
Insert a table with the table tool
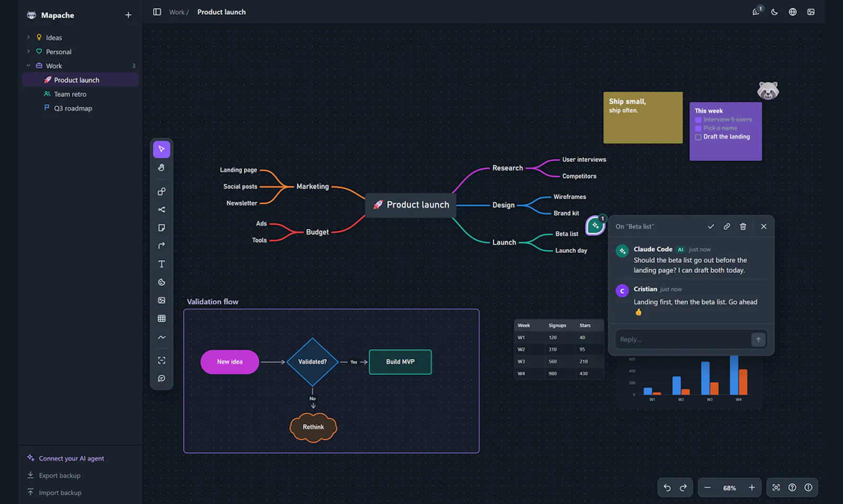click(162, 319)
